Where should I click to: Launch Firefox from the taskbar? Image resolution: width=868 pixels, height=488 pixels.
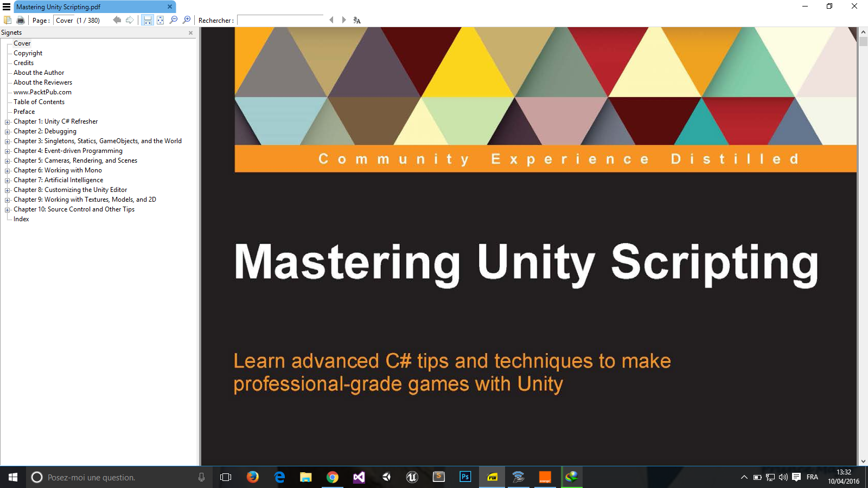[252, 477]
